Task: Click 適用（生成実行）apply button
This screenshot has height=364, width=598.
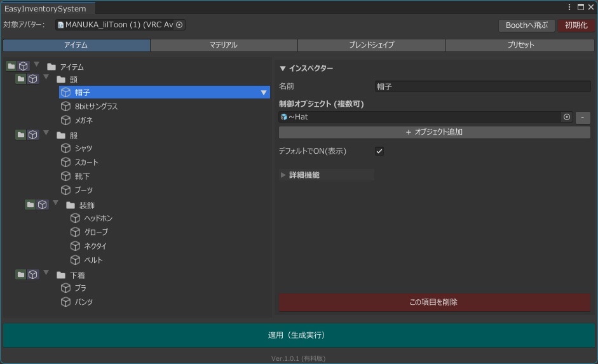Action: (x=299, y=335)
